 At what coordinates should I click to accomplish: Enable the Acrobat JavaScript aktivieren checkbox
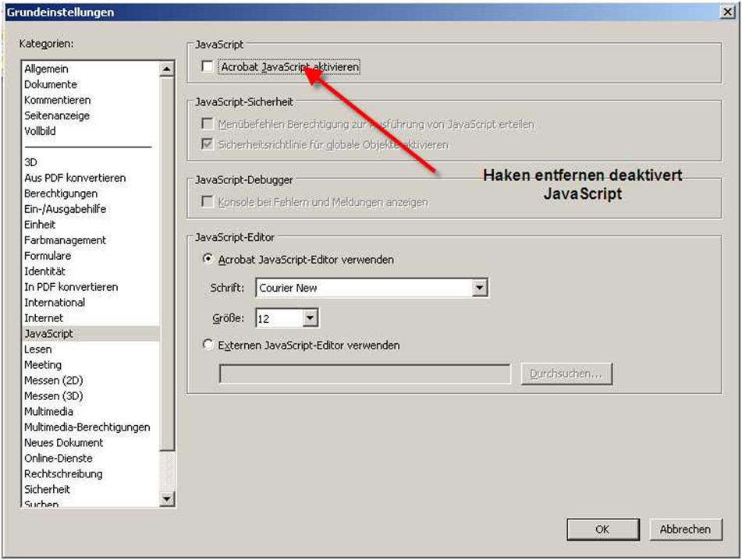208,67
